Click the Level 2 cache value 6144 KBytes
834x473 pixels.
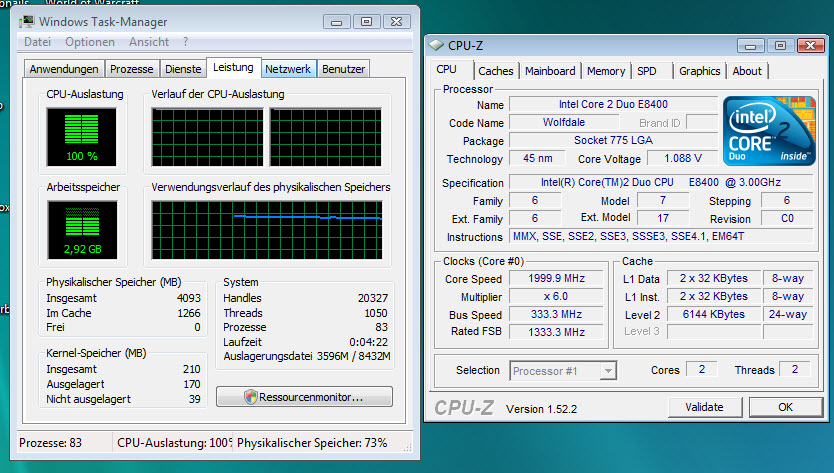(714, 314)
